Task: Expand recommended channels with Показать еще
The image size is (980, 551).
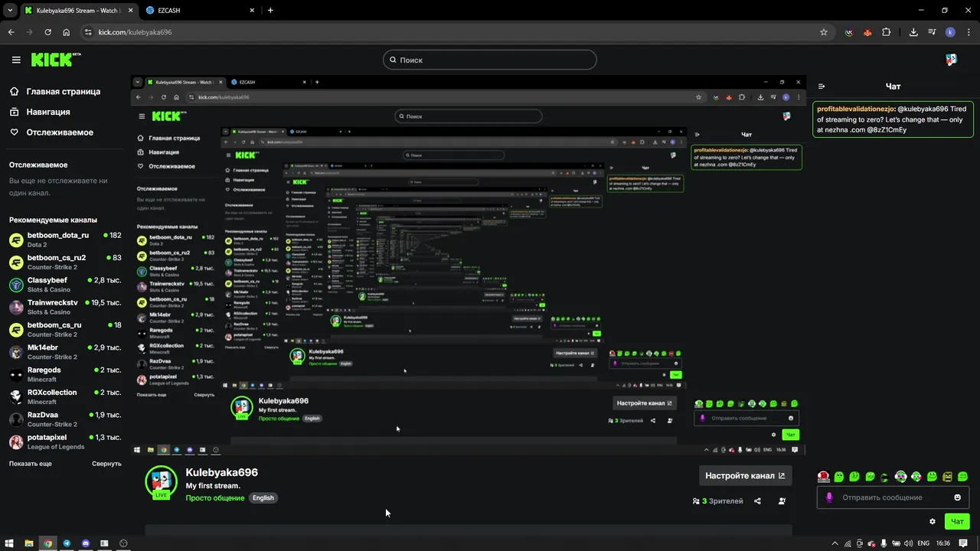Action: 31,464
